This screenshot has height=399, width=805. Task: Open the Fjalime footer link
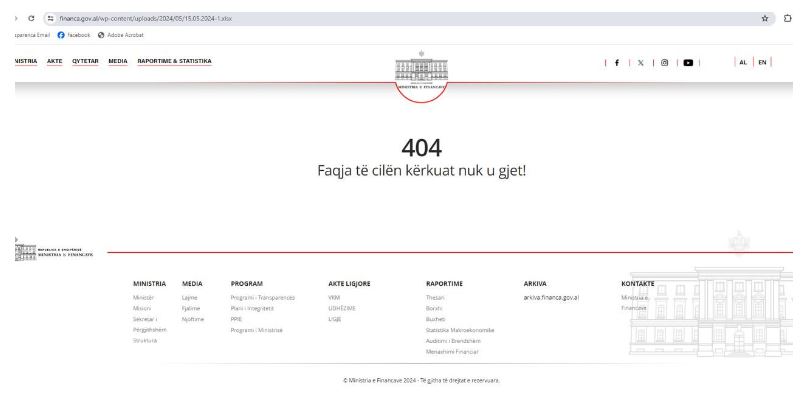191,308
